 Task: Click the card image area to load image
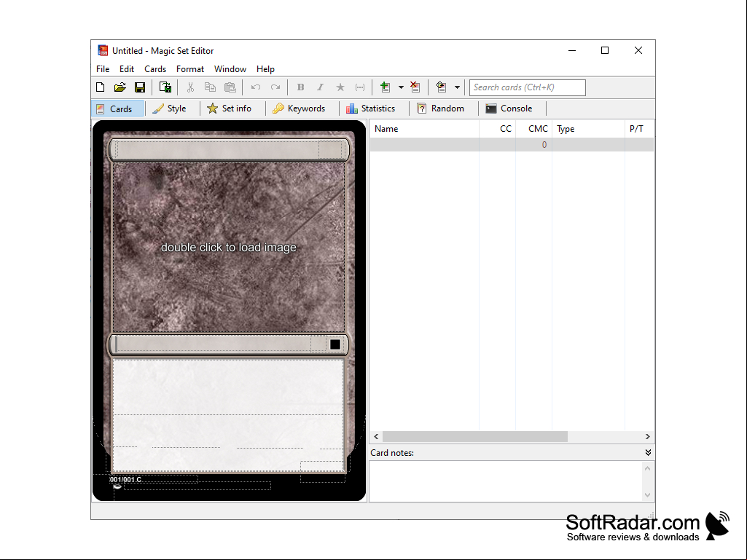point(229,247)
